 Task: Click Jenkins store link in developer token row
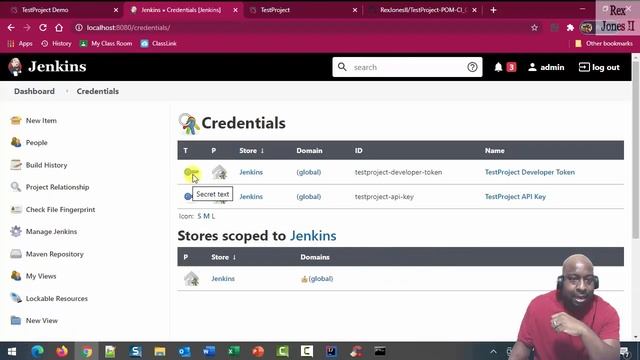251,172
